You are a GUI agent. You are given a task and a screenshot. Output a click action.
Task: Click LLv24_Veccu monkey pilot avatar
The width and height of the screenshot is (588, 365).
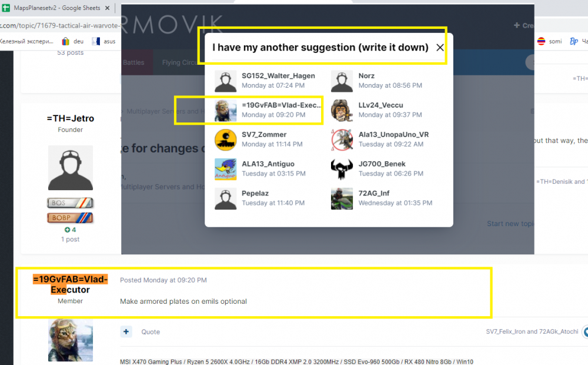(342, 110)
